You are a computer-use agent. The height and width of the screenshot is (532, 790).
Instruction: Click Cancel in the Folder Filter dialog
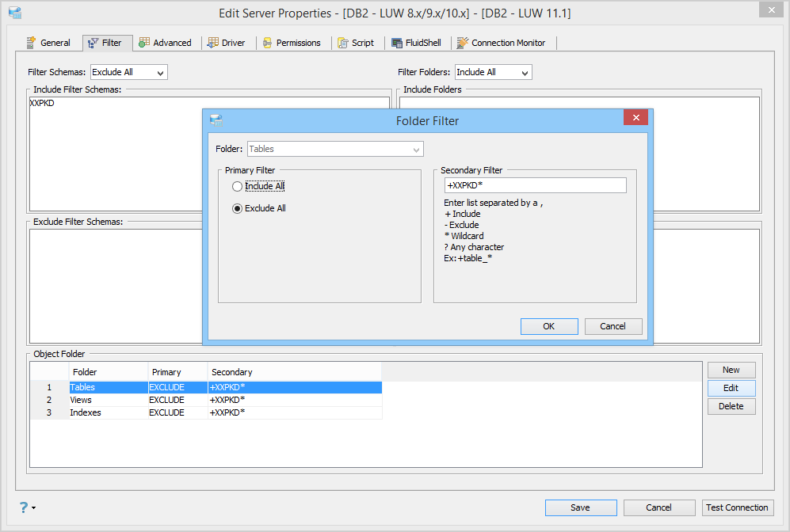(613, 326)
